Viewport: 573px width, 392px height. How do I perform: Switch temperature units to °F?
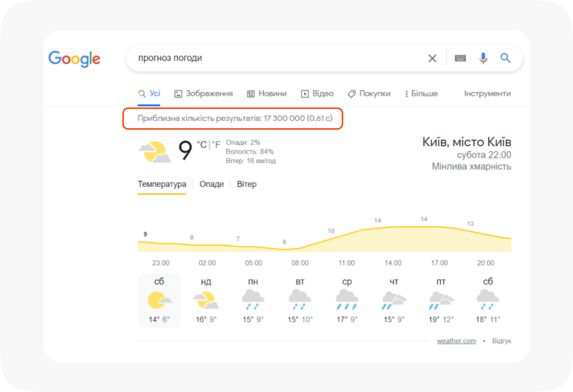pyautogui.click(x=216, y=144)
